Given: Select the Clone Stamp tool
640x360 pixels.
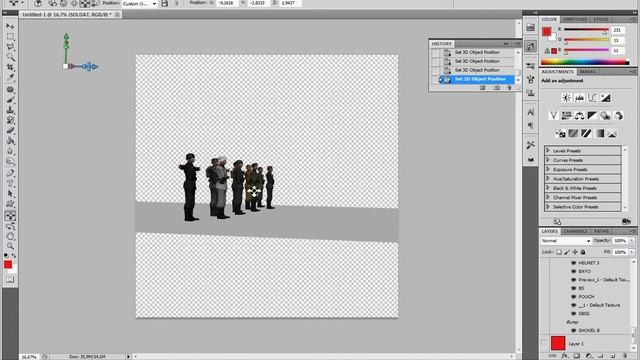Looking at the screenshot, I should [10, 110].
